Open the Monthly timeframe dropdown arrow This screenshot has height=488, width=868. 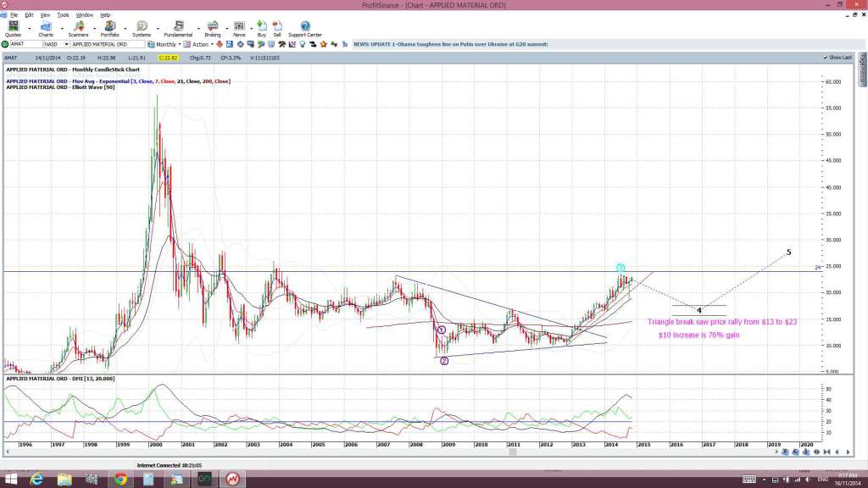coord(180,44)
